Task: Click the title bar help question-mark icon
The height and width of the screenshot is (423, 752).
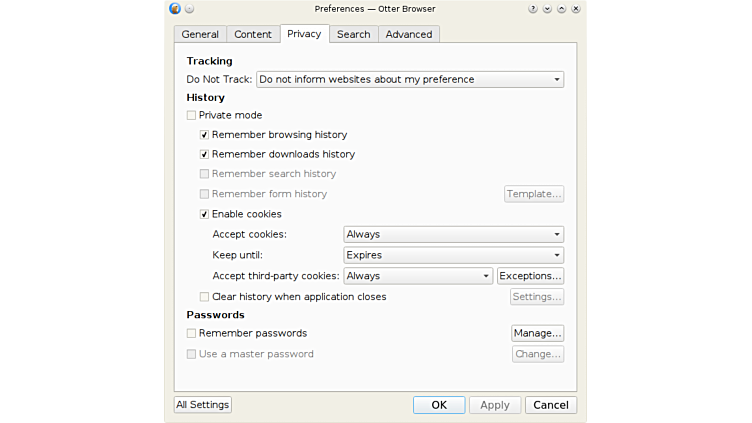Action: coord(533,8)
